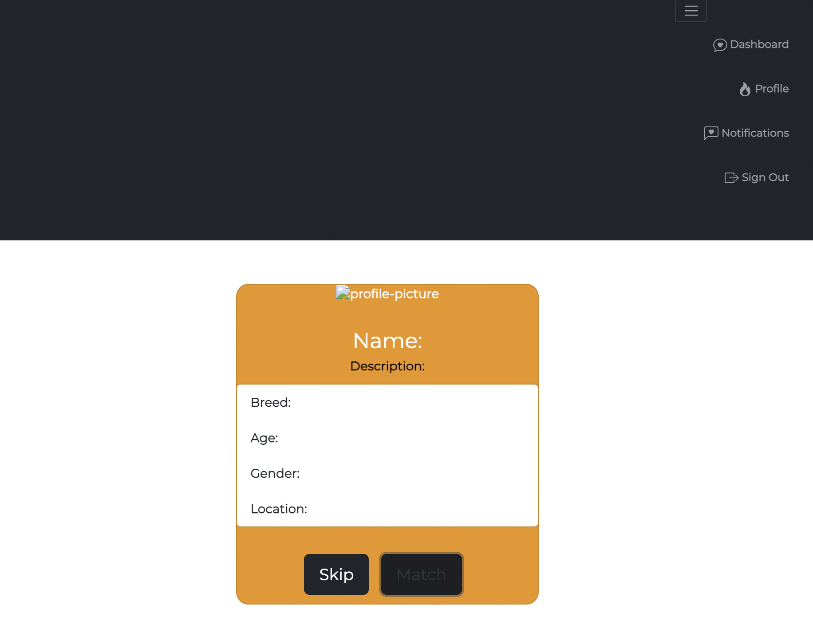Click the Profile flame icon
This screenshot has width=813, height=644.
[745, 89]
